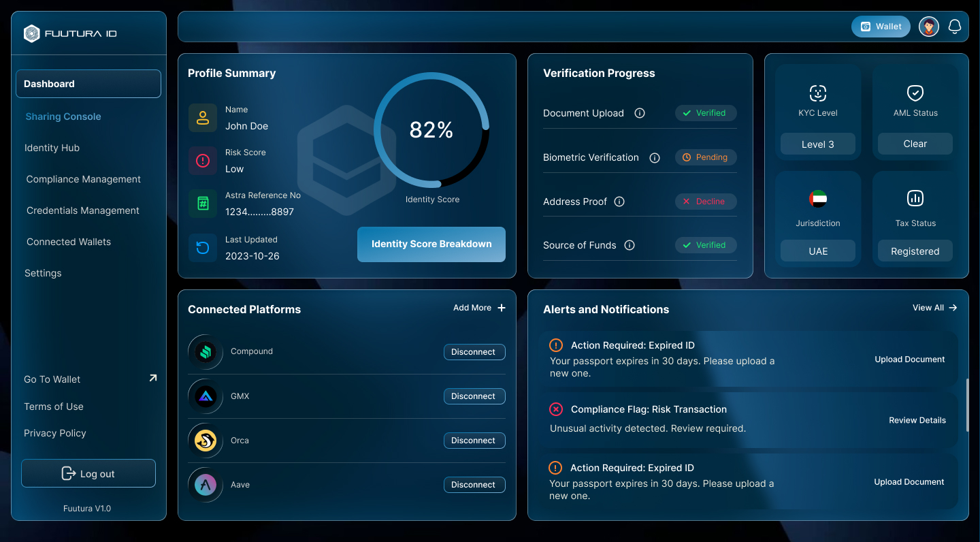Viewport: 980px width, 542px height.
Task: Click Upload Document on first alert
Action: tap(910, 360)
